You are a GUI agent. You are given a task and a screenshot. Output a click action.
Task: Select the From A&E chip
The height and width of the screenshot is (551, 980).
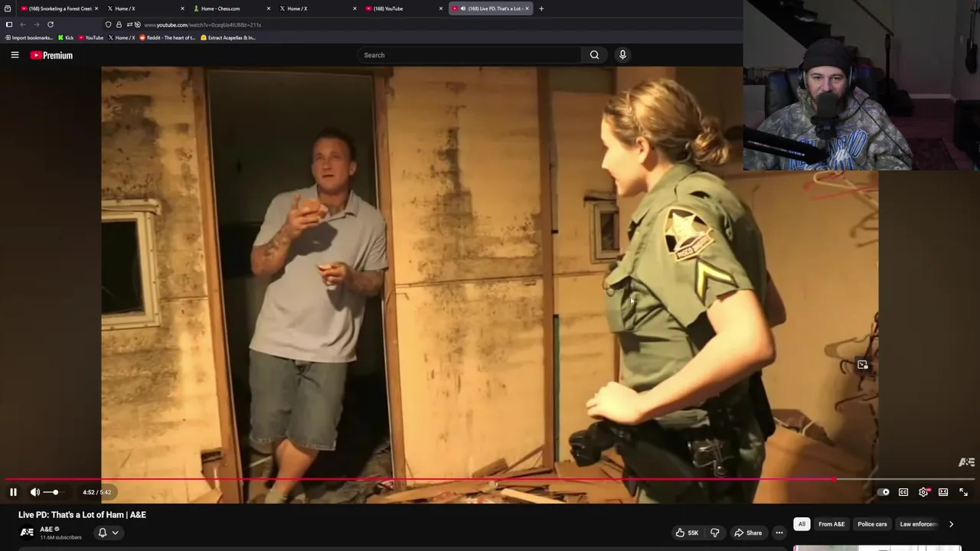click(831, 524)
